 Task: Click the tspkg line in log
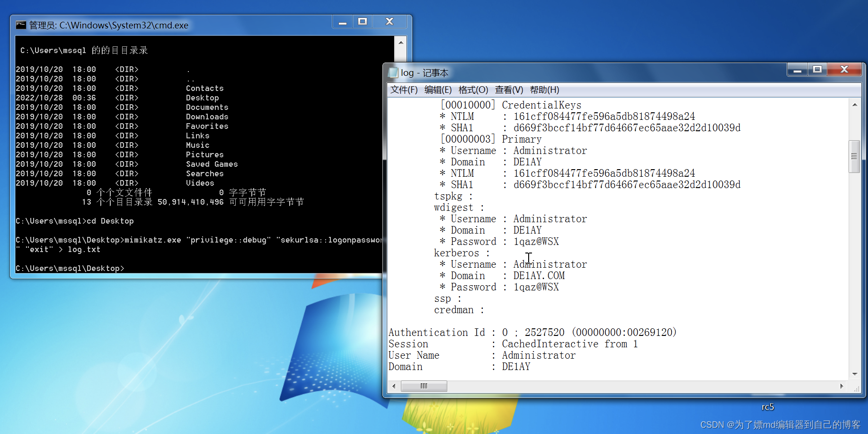tap(453, 196)
